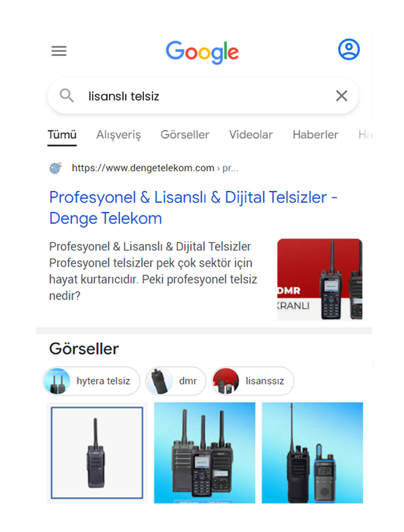The height and width of the screenshot is (532, 404).
Task: Select the 'lisanssız' filter chip
Action: coord(253,381)
